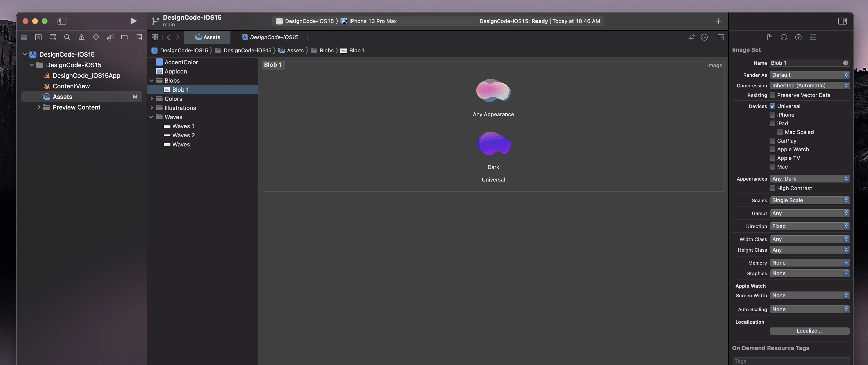Toggle the left sidebar visibility
Viewport: 868px width, 365px height.
(x=62, y=21)
